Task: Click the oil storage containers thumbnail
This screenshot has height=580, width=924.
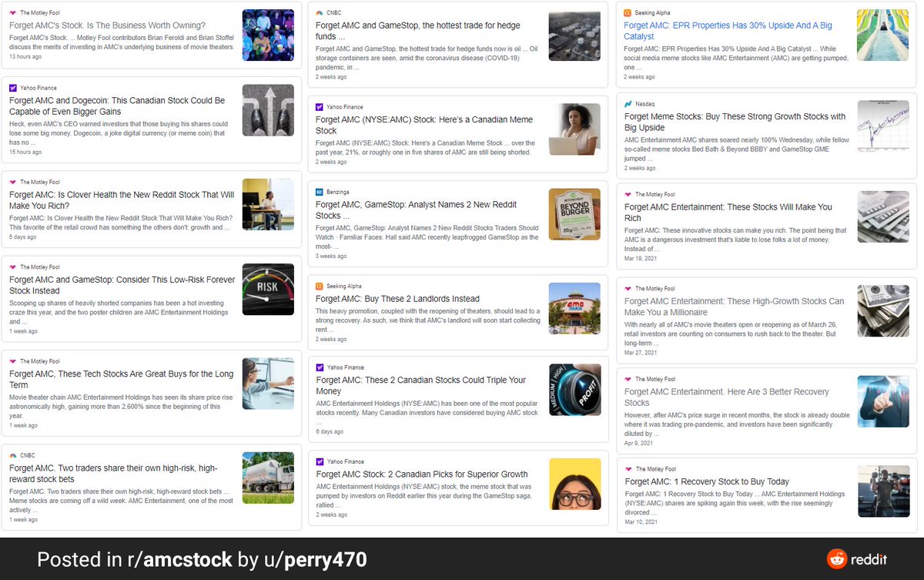Action: click(x=574, y=35)
